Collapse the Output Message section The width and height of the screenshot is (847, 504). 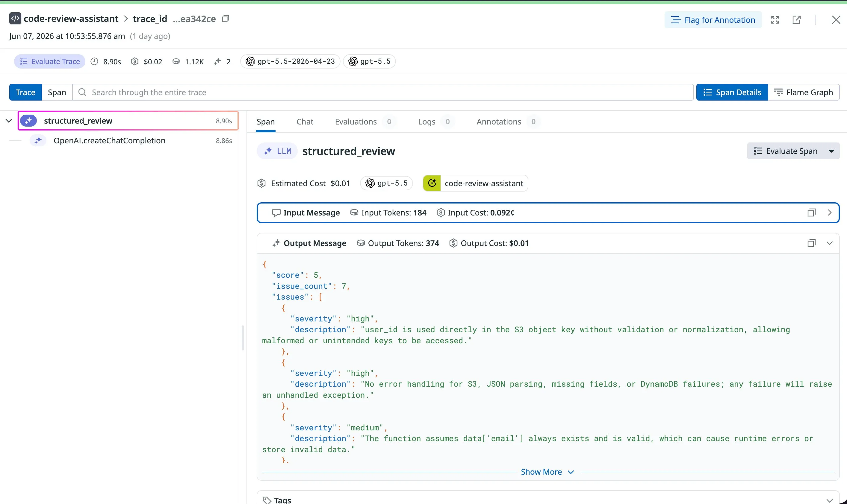(830, 243)
